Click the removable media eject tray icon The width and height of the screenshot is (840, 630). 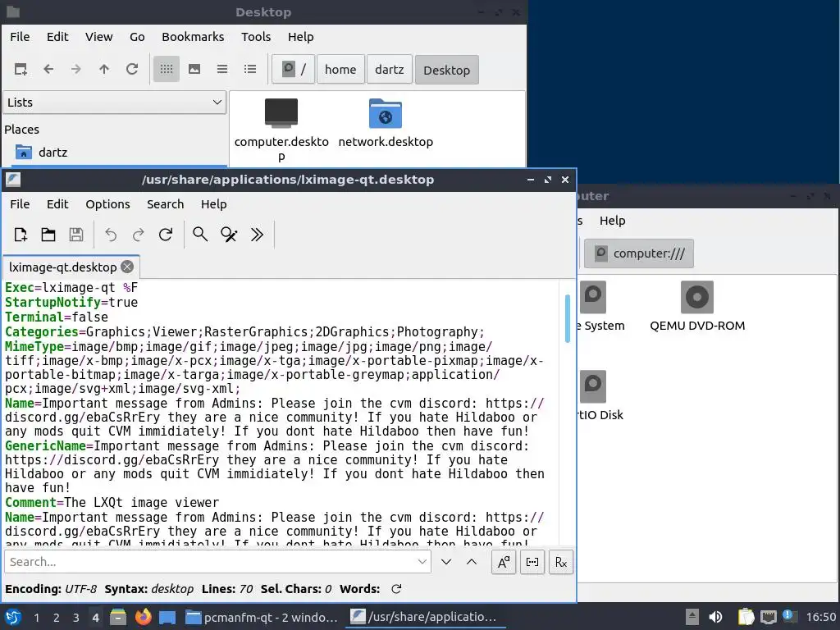coord(692,617)
